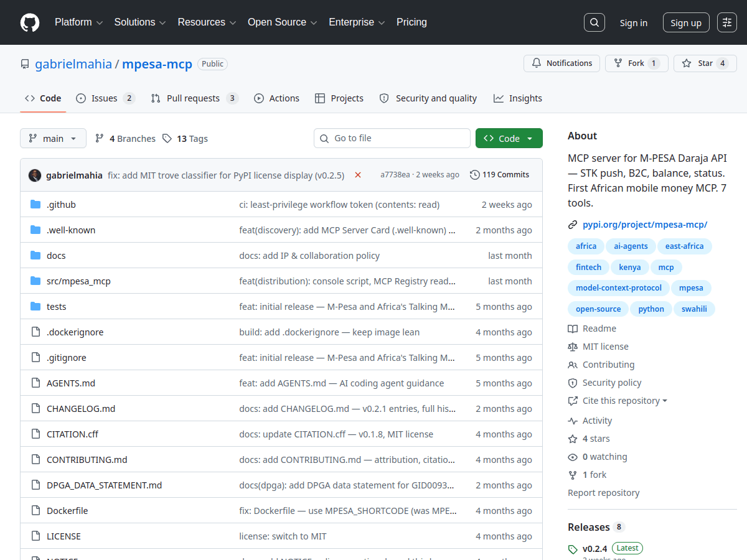The height and width of the screenshot is (560, 747).
Task: Switch to the Projects tab
Action: (339, 98)
